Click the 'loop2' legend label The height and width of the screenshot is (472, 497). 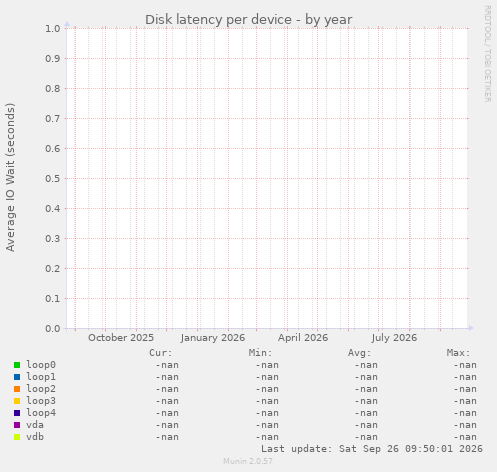pos(41,389)
